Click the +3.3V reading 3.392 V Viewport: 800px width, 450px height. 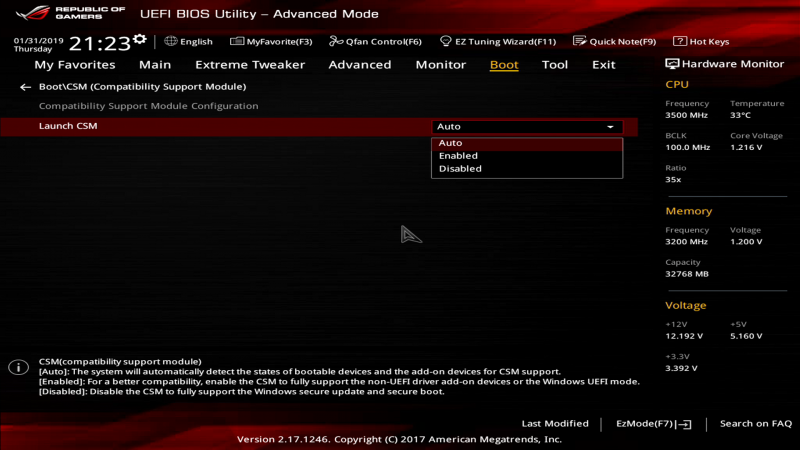[x=681, y=368]
